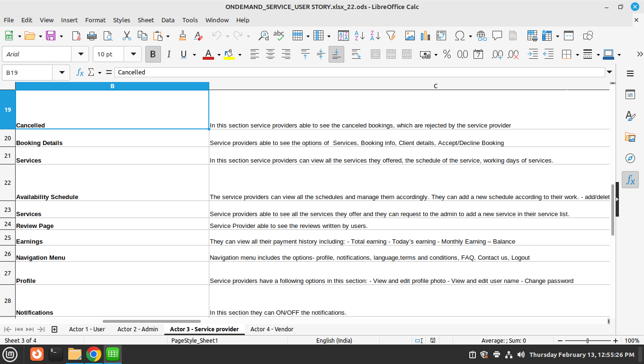Click the Format as Percent button
The image size is (644, 364).
click(x=447, y=55)
